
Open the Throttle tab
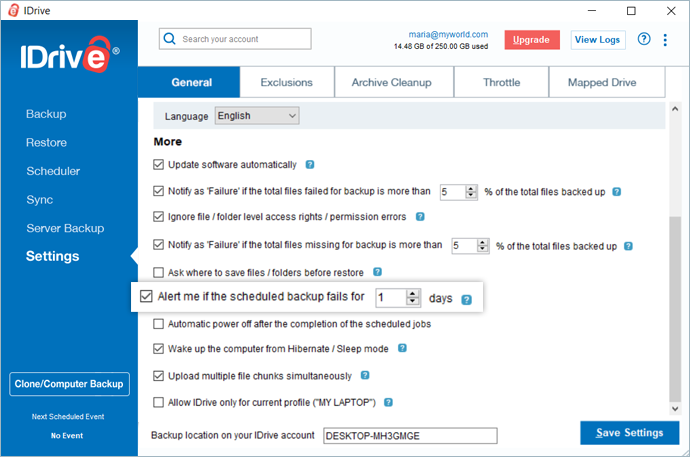tap(501, 82)
